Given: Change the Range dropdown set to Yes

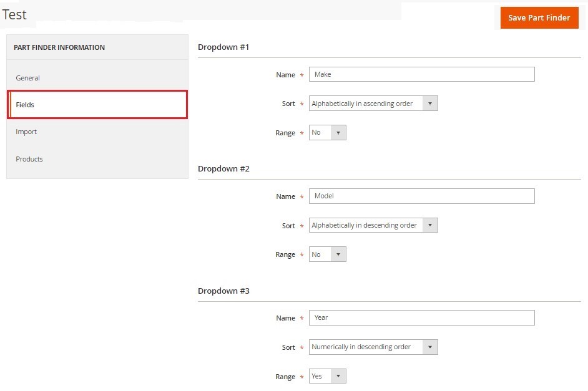Looking at the screenshot, I should tap(327, 376).
